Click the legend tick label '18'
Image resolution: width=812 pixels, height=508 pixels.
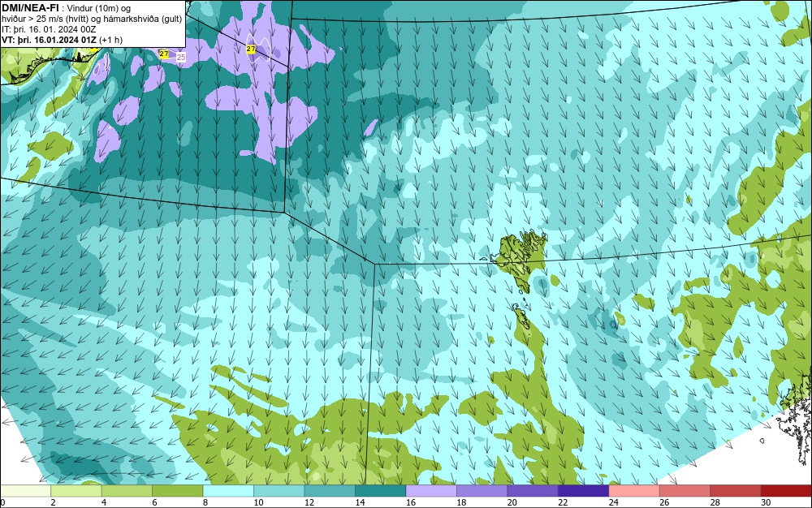pyautogui.click(x=461, y=502)
